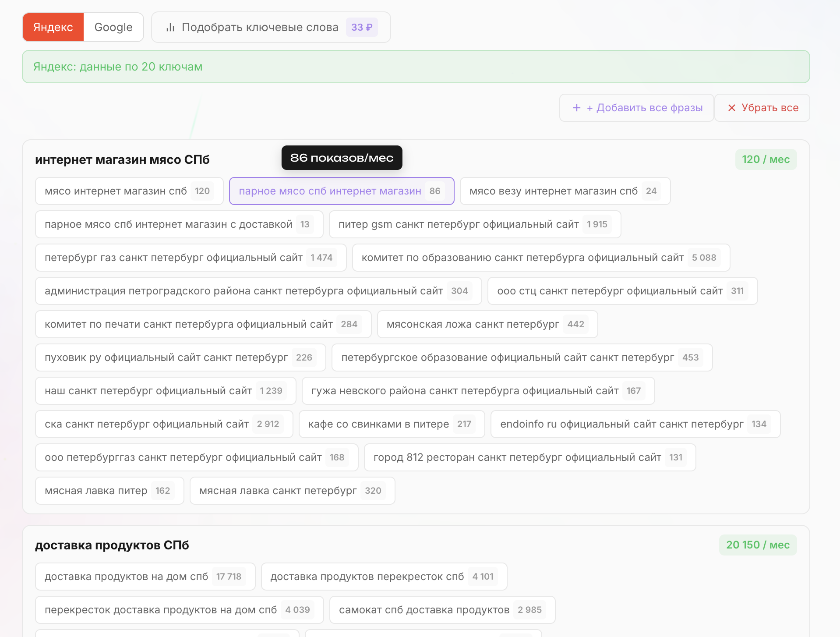
Task: Switch to the Яндекс tab
Action: (x=53, y=27)
